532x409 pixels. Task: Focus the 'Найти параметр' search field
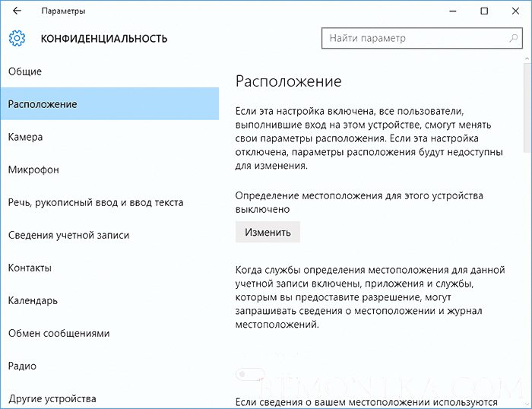422,38
